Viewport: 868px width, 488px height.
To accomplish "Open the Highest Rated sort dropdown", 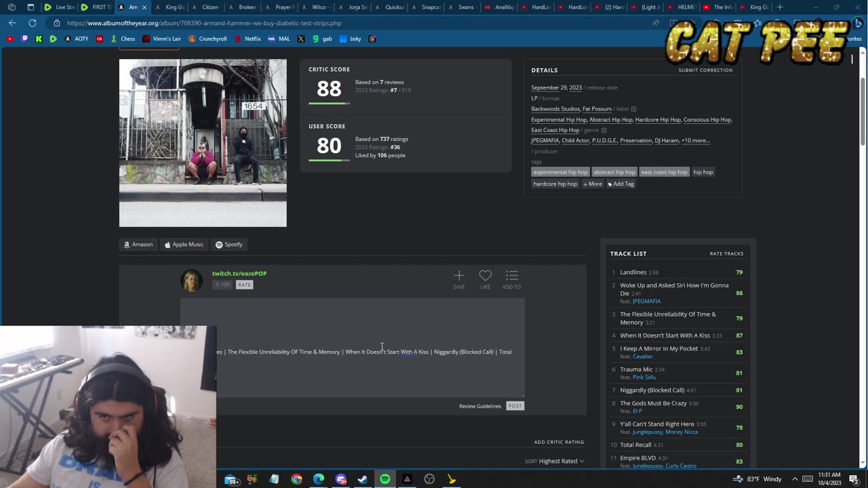I will coord(561,461).
